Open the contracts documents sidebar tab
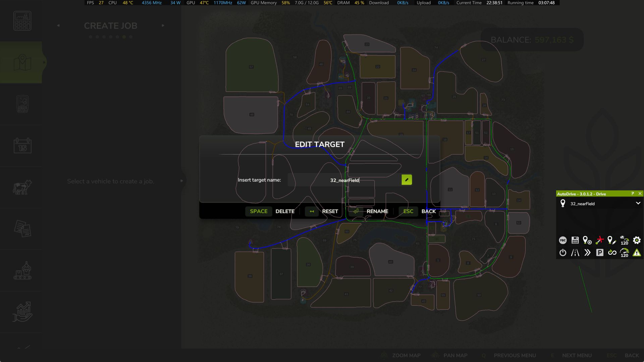Screen dimensions: 644x362 click(x=22, y=229)
